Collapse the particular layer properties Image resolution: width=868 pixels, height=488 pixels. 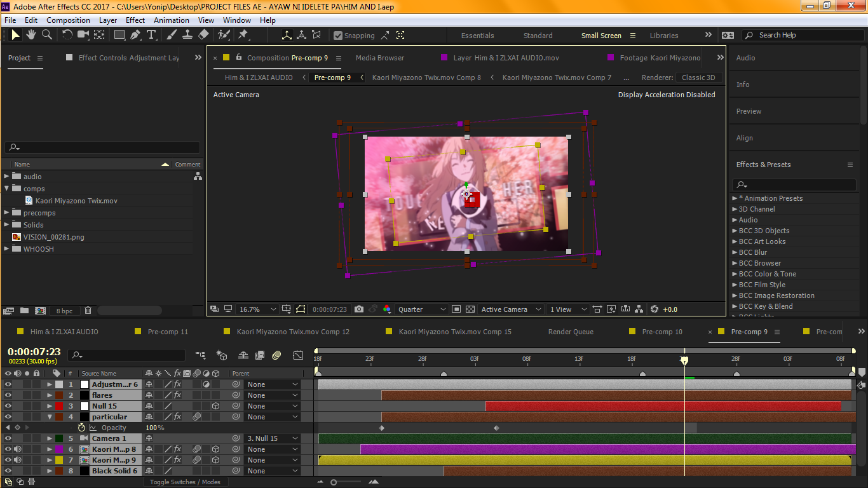[50, 417]
